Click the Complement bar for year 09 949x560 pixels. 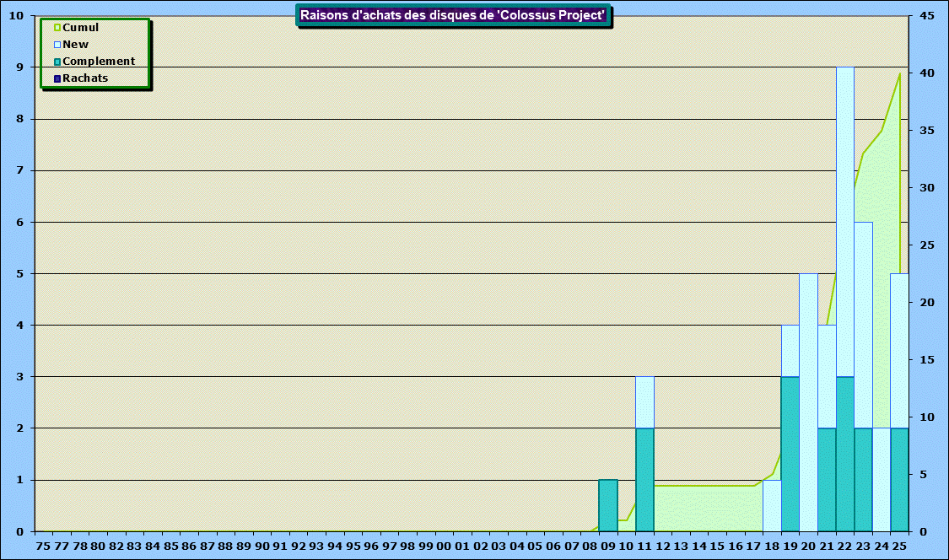608,505
